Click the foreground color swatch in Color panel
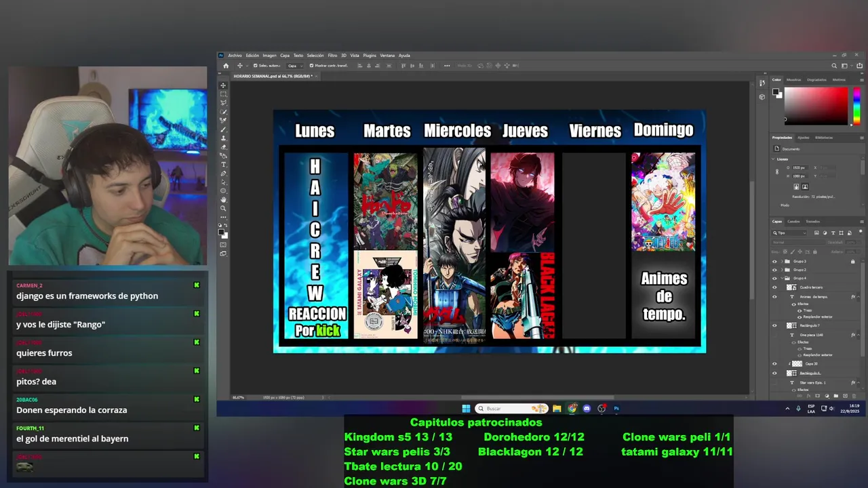The image size is (868, 488). point(776,91)
